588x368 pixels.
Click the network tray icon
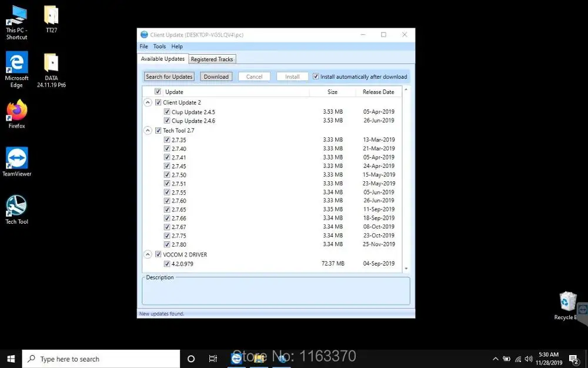[x=518, y=359]
